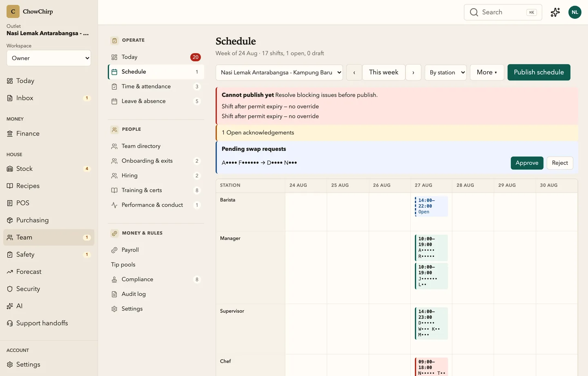Screen dimensions: 588x376
Task: Go to next week arrow
Action: [x=413, y=72]
